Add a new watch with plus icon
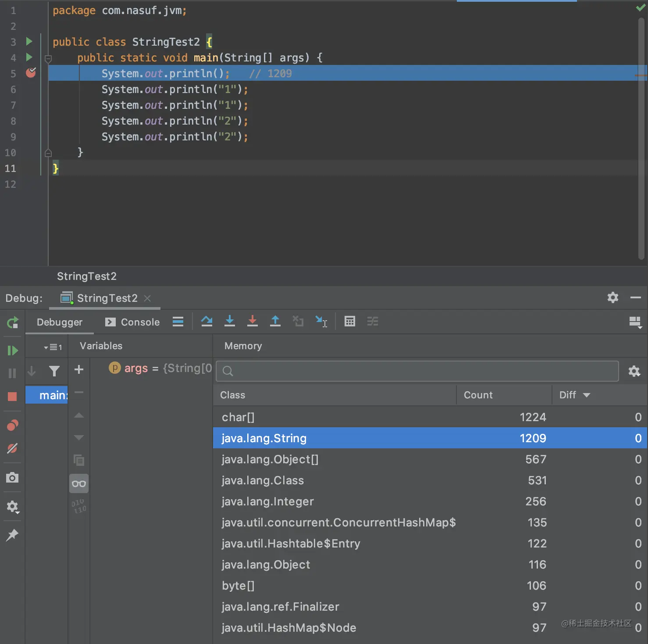Screen dimensions: 648x644 (79, 369)
